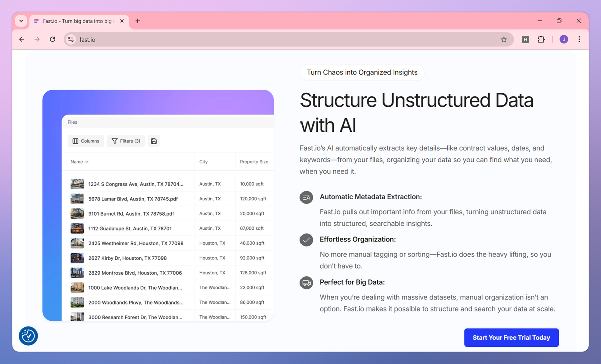Click the Effortless Organization checkmark icon

click(306, 240)
